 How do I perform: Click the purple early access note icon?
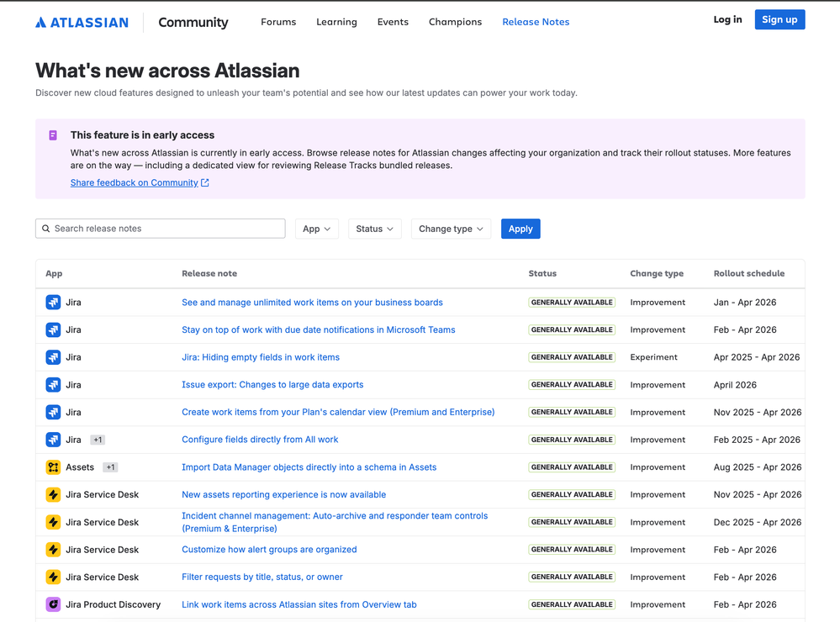click(x=53, y=135)
